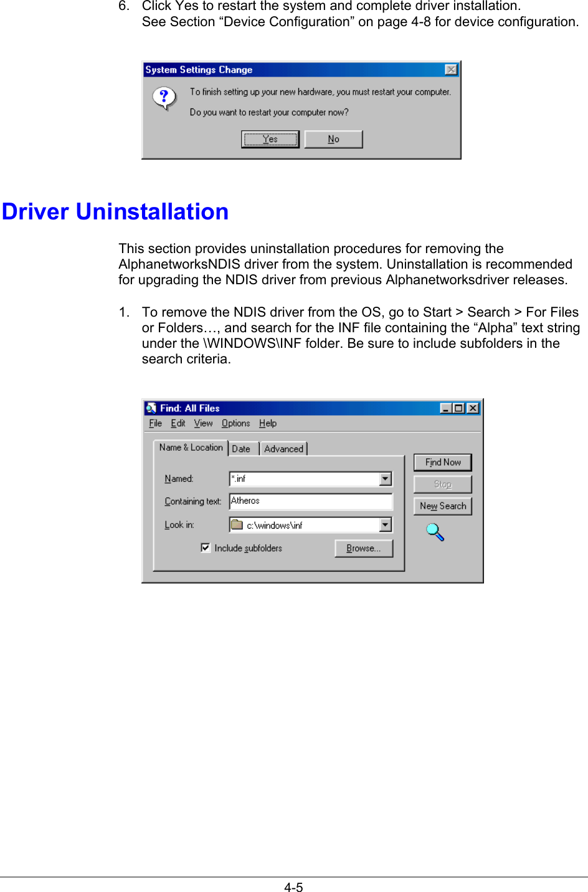Toggle the Include subfolders checkbox
The width and height of the screenshot is (588, 892).
click(x=206, y=548)
